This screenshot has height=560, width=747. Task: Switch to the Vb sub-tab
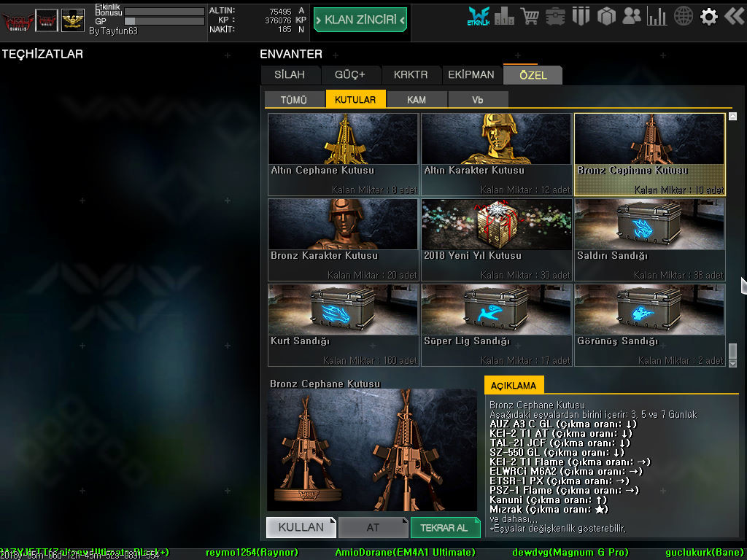click(x=478, y=99)
